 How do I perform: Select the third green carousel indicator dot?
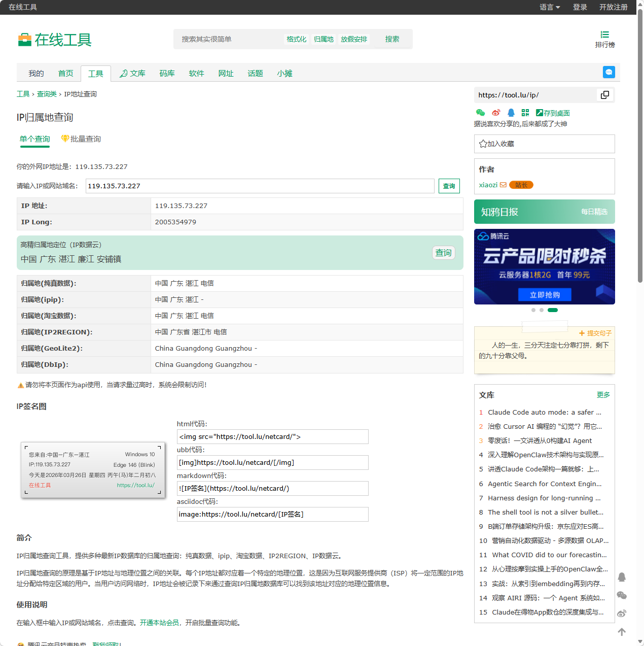[553, 310]
